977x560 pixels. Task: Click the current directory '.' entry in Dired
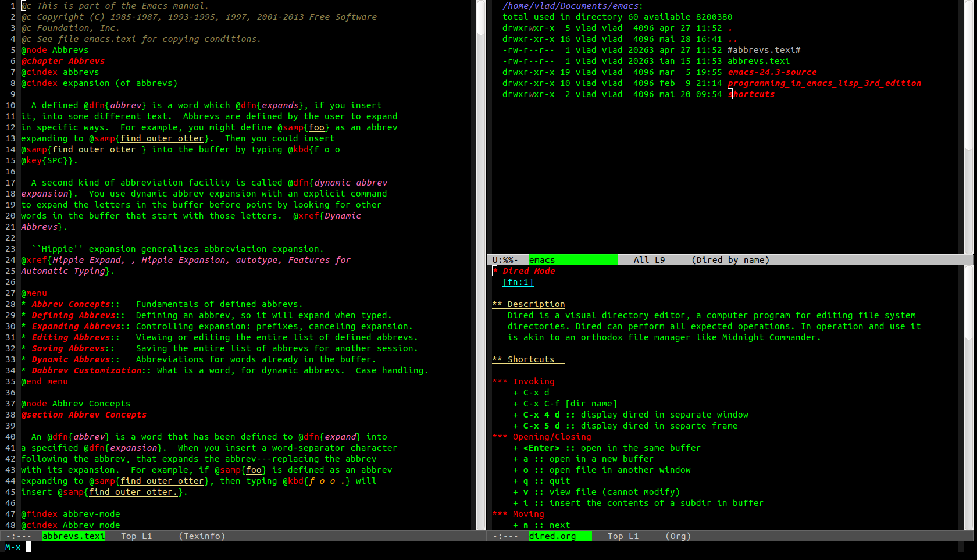tap(730, 28)
